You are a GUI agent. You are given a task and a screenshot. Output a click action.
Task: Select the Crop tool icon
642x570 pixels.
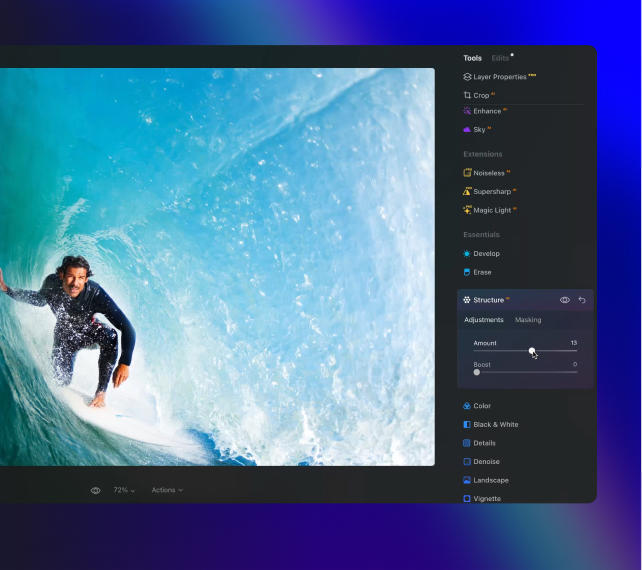[x=467, y=95]
